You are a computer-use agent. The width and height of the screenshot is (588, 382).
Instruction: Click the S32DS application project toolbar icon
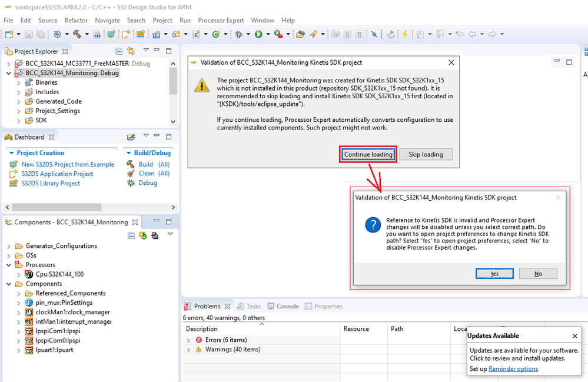tap(125, 34)
